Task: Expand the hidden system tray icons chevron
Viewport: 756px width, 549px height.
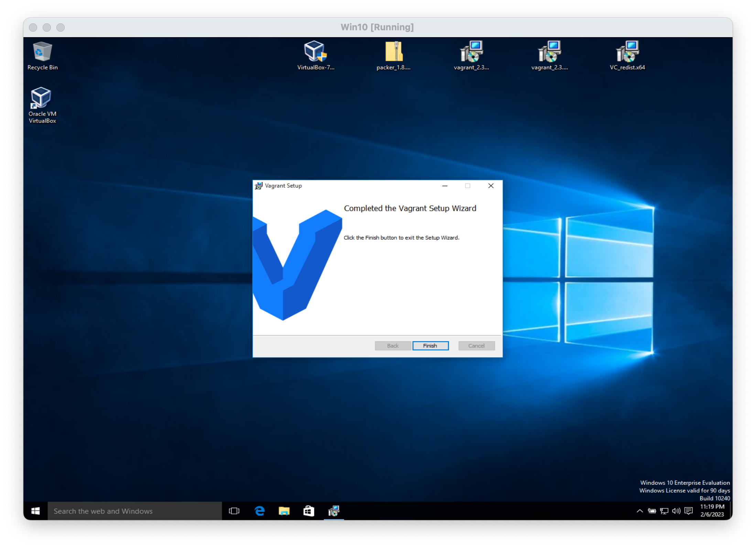Action: [640, 511]
